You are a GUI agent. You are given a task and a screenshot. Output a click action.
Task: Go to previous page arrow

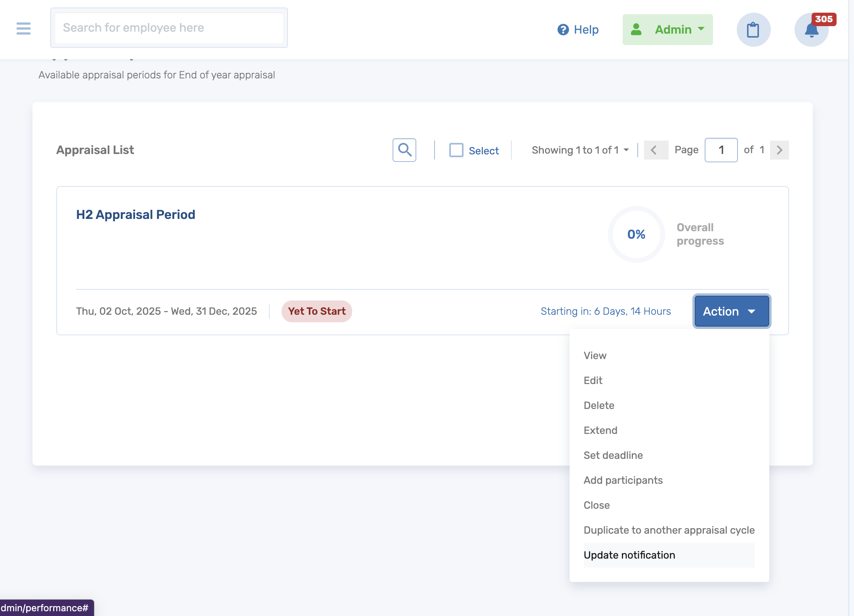(655, 150)
